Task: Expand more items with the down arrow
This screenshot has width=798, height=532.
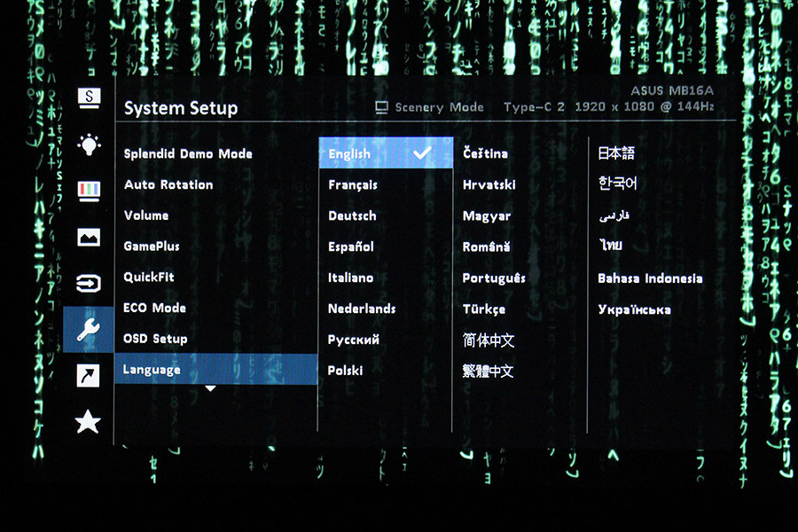Action: [210, 389]
